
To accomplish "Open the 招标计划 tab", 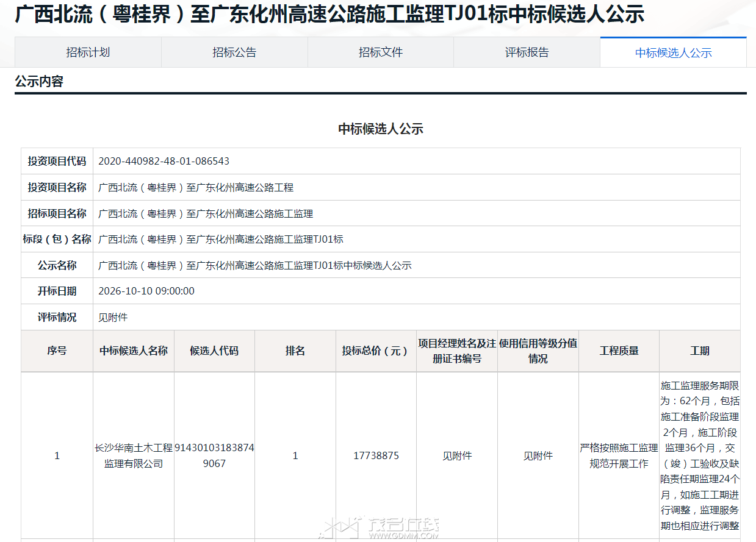I will [88, 52].
